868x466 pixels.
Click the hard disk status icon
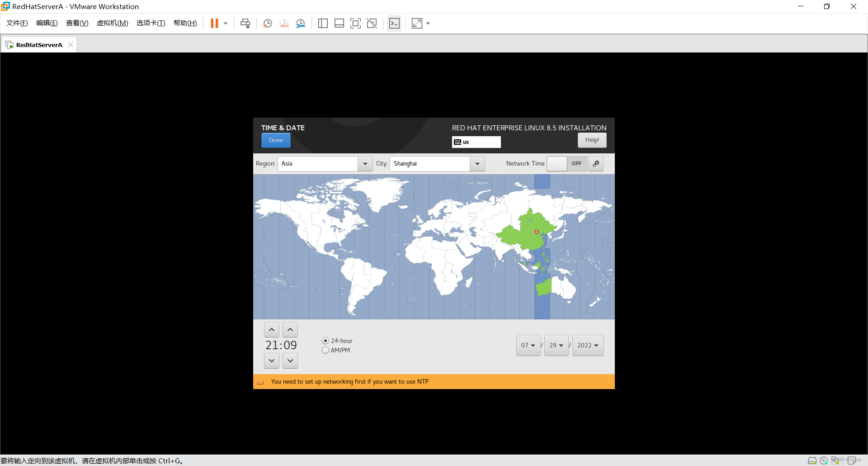point(812,461)
